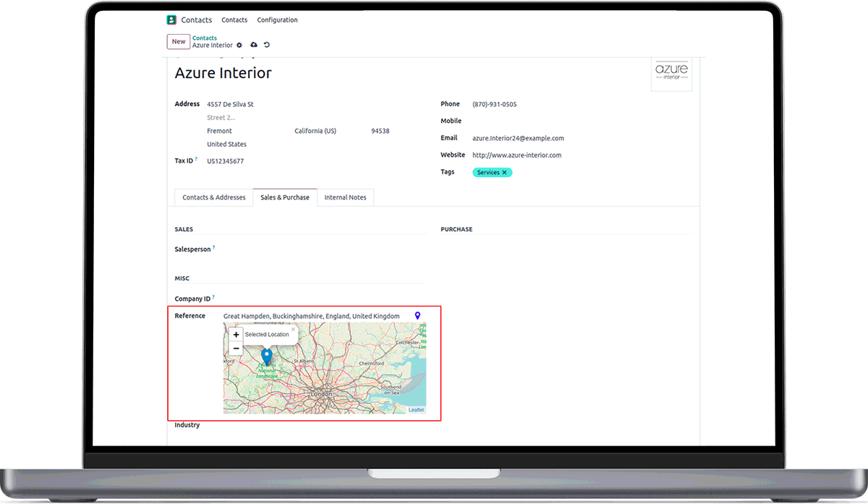Open the Leaflet attribution link
Viewport: 868px width, 504px height.
[x=417, y=410]
